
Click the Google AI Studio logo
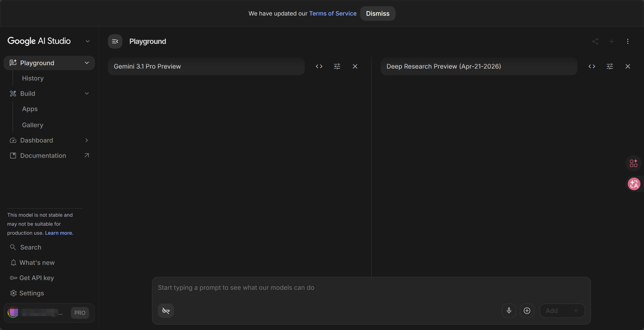pos(39,41)
